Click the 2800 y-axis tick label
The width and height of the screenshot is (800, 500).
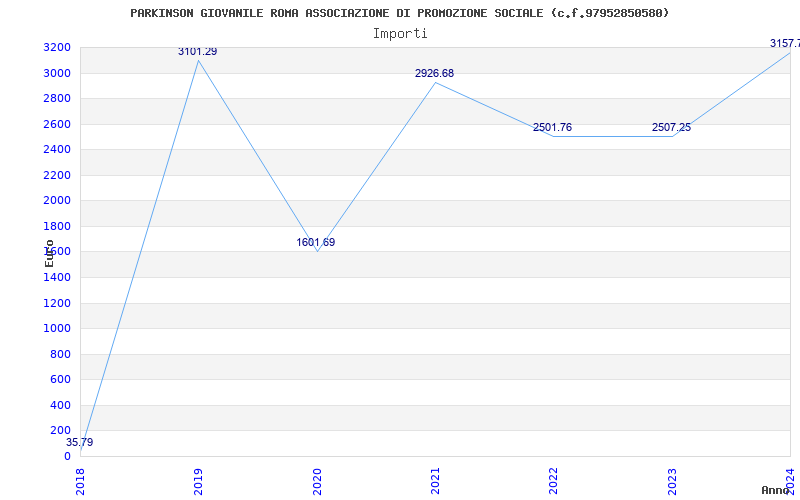(57, 98)
